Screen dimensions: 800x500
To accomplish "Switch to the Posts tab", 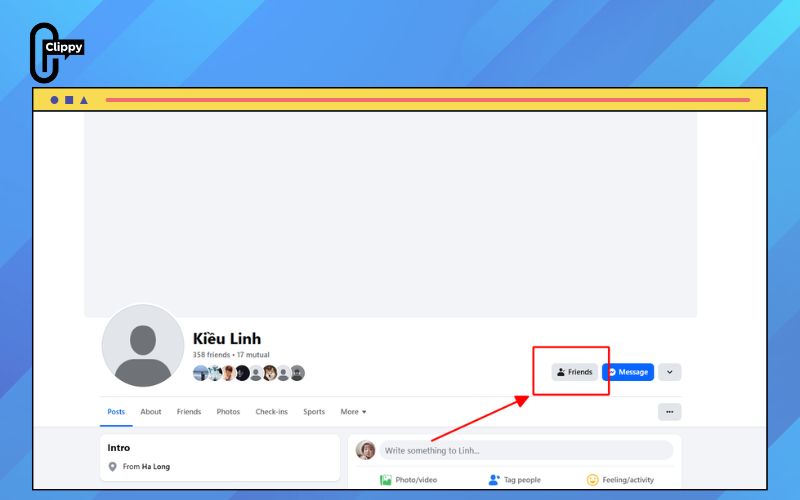I will [116, 412].
